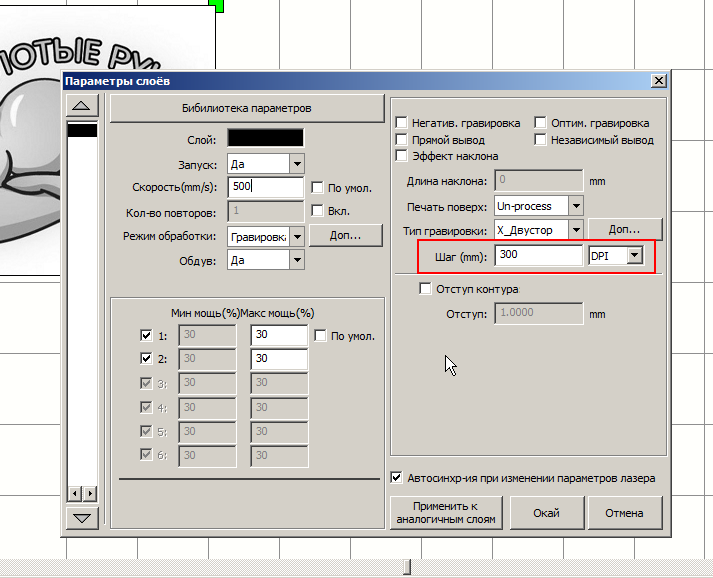
Task: Click the move layer down arrow button
Action: tap(82, 518)
